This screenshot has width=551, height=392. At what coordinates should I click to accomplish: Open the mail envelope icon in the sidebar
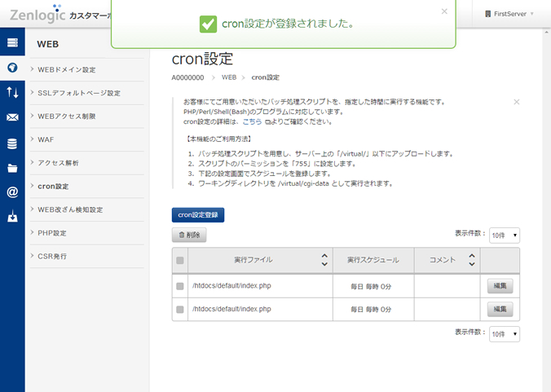[x=12, y=117]
